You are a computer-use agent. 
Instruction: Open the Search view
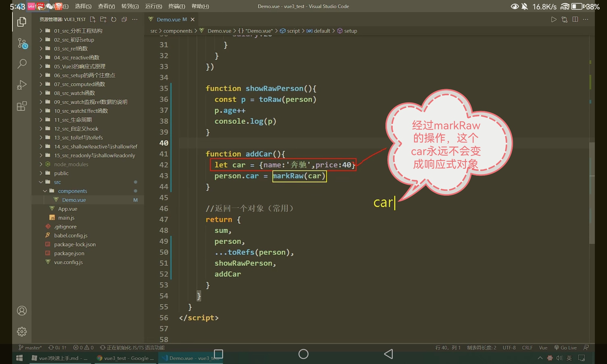[x=22, y=64]
